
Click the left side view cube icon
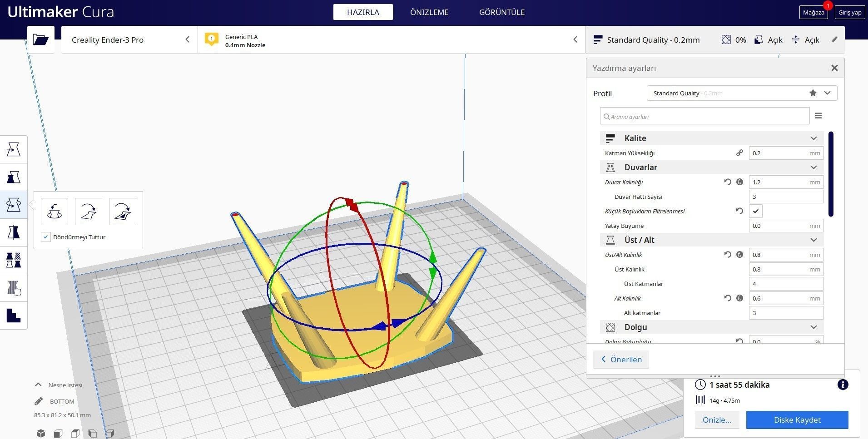93,433
